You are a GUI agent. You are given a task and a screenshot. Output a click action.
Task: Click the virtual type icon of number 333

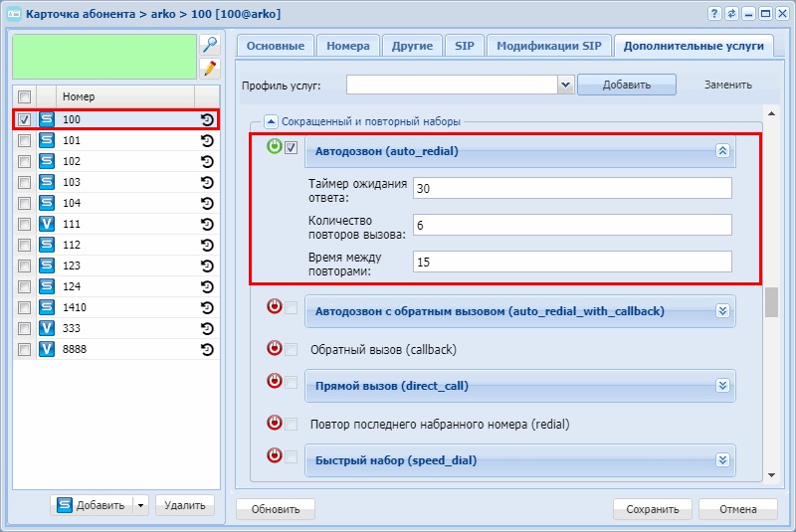point(47,328)
